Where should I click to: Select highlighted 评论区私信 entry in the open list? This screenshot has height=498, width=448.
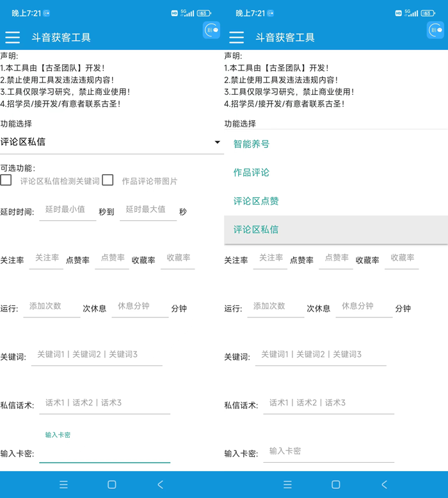click(256, 229)
